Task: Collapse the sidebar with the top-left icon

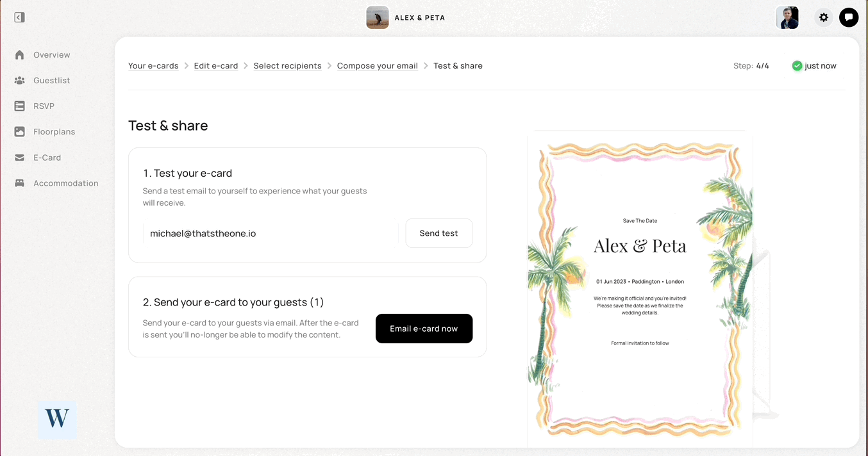Action: click(19, 17)
